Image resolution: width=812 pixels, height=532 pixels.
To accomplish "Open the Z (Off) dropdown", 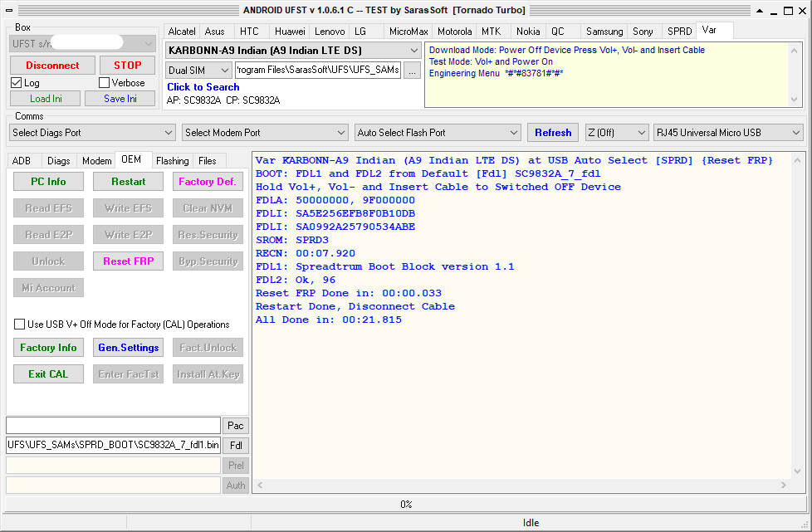I will pyautogui.click(x=617, y=133).
